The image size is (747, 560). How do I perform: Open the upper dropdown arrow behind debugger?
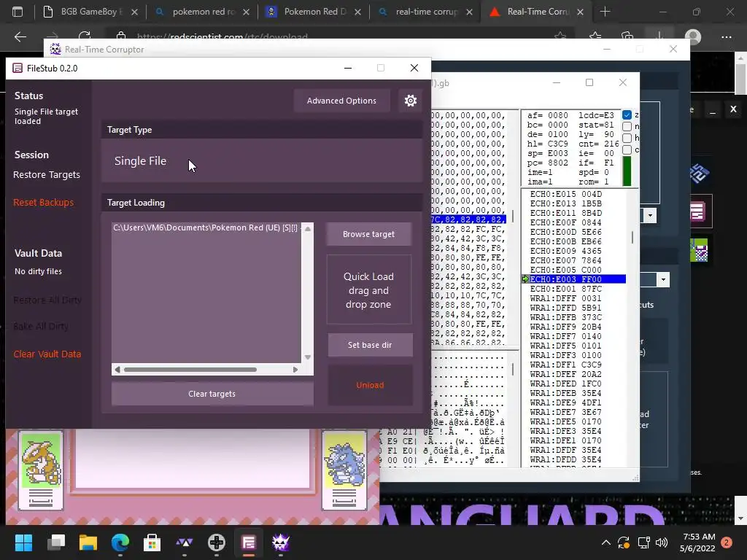point(650,216)
